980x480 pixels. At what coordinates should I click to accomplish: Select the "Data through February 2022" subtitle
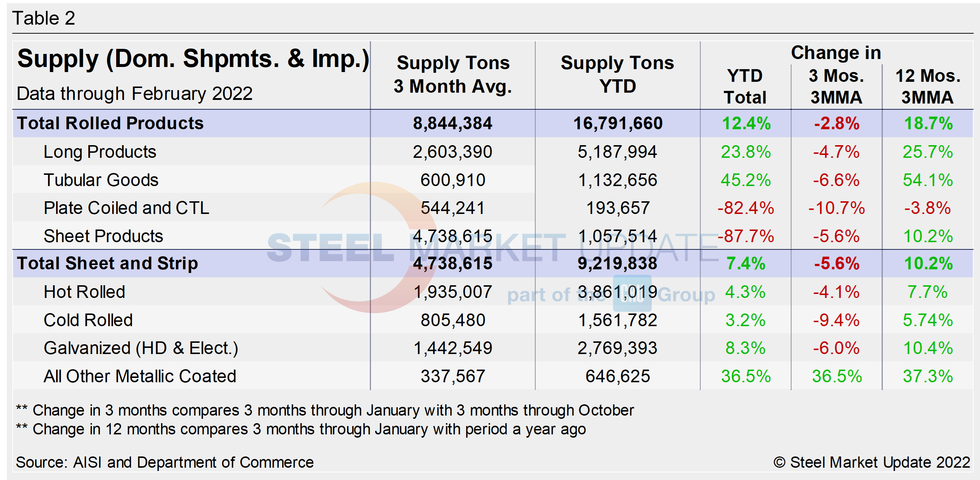tap(134, 94)
